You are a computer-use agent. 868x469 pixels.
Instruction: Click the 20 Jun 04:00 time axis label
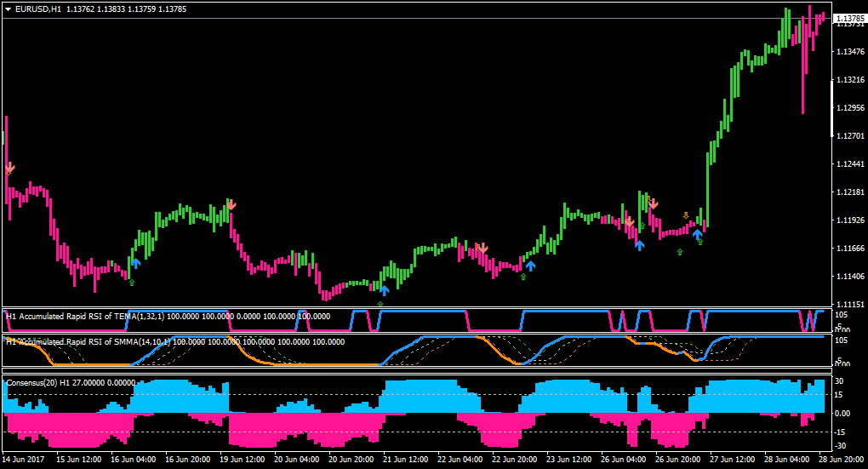coord(296,459)
